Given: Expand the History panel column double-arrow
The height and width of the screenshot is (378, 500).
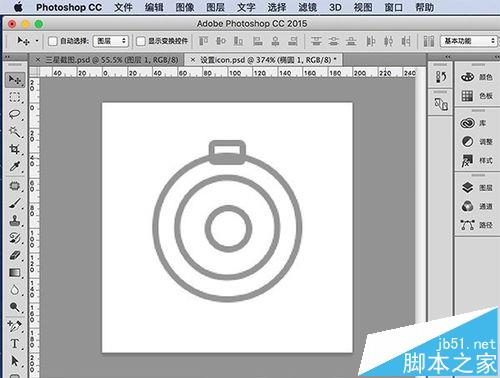Looking at the screenshot, I should [448, 57].
